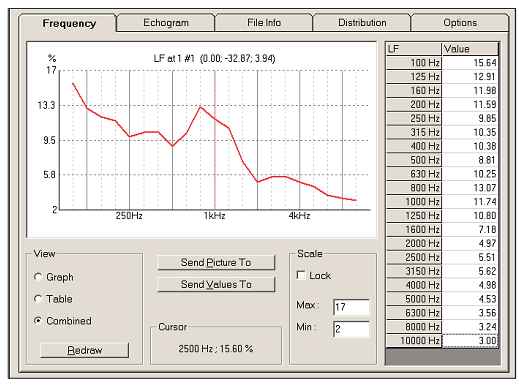The width and height of the screenshot is (519, 386).
Task: Click the 100 Hz row header
Action: [414, 63]
